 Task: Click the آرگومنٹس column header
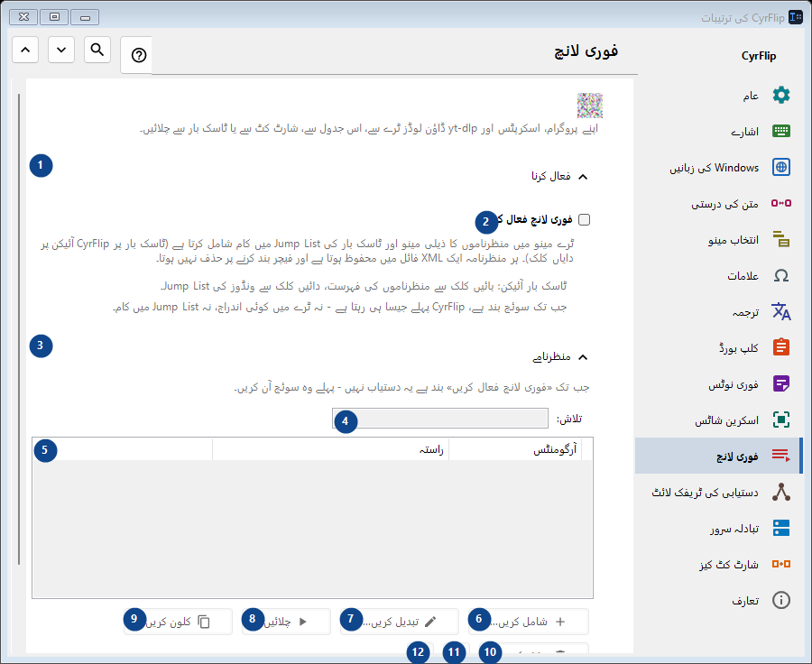(515, 449)
